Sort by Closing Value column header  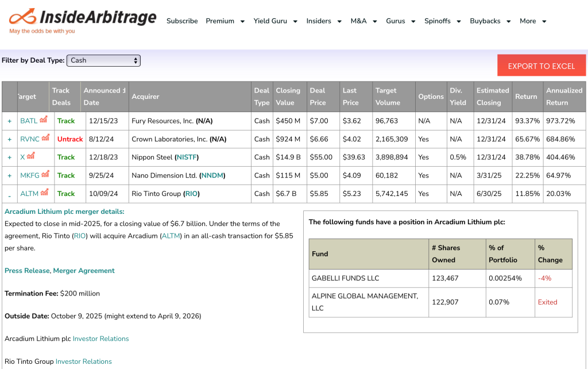point(289,97)
